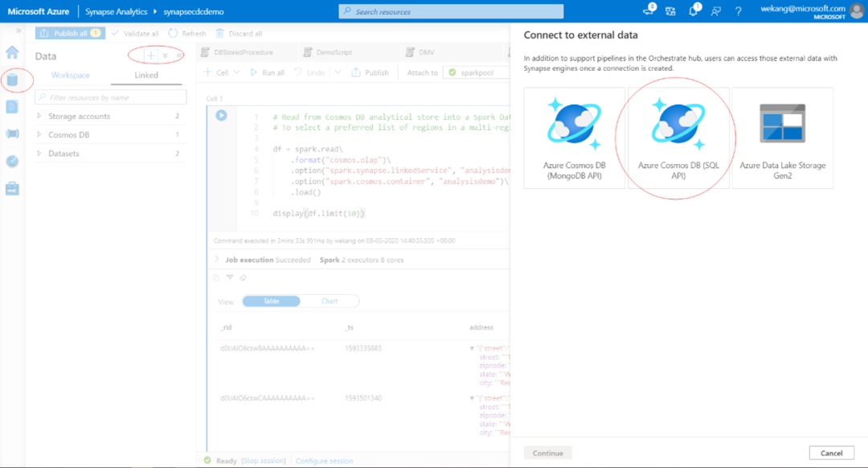Click filter output icon above View

[230, 277]
